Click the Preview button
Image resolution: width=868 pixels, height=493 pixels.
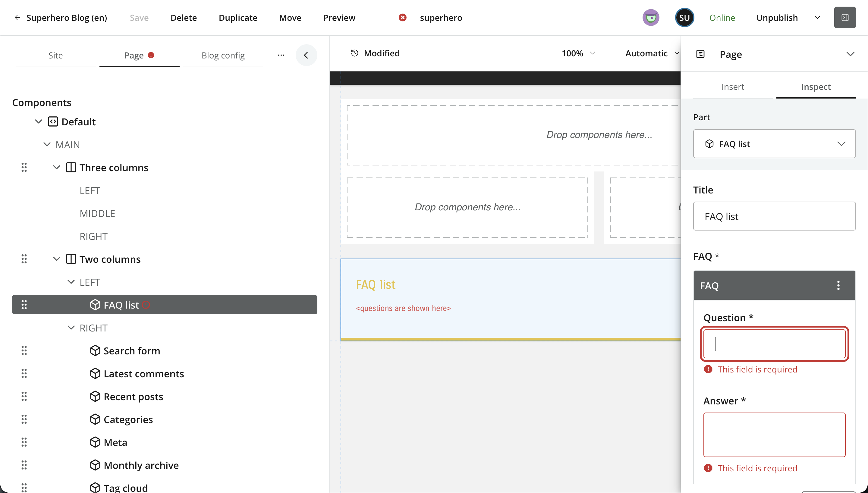tap(339, 17)
